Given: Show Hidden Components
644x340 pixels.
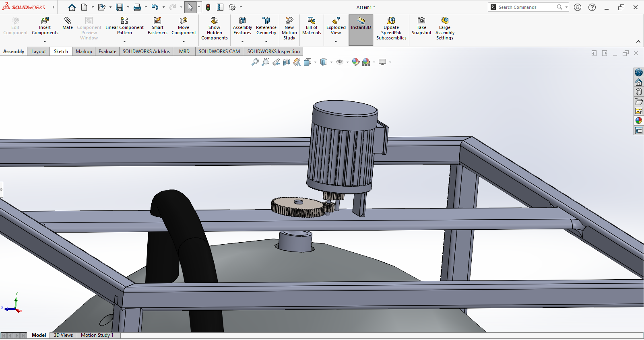Looking at the screenshot, I should [215, 28].
